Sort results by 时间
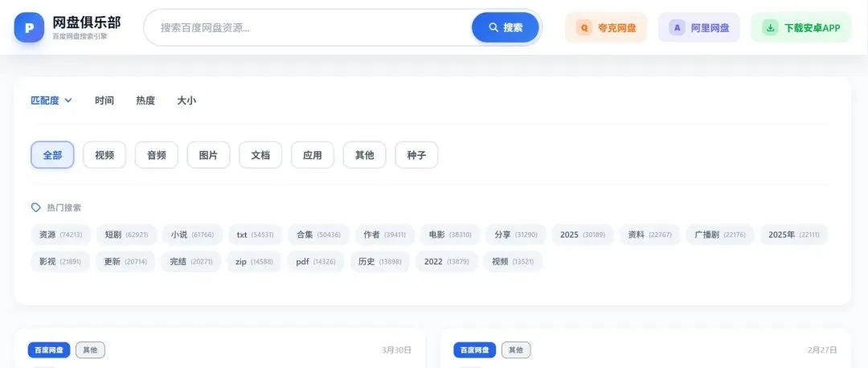 [104, 100]
